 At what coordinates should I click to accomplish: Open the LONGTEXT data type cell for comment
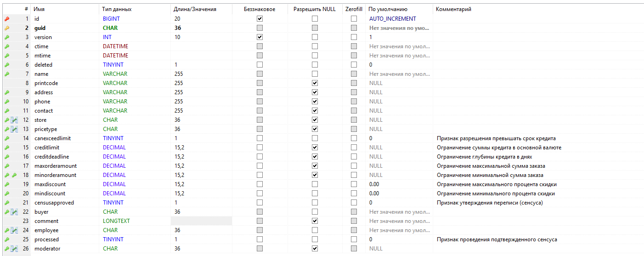coord(116,221)
